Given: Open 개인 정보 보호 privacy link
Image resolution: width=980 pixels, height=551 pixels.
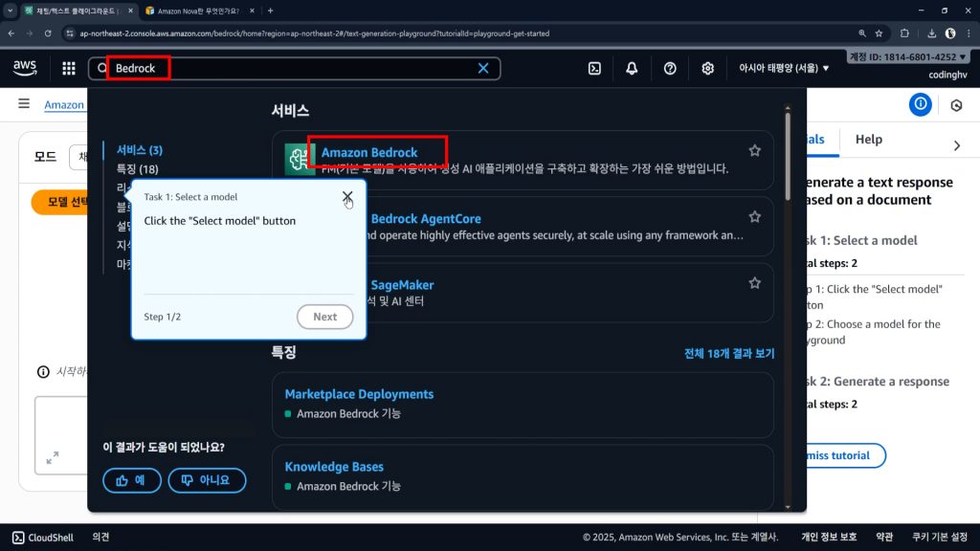Looking at the screenshot, I should pos(830,537).
